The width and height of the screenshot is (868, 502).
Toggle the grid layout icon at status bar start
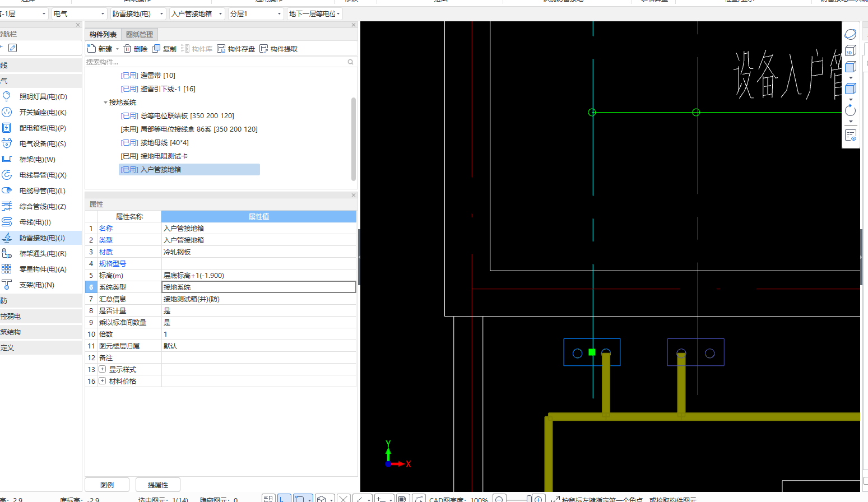click(x=268, y=499)
